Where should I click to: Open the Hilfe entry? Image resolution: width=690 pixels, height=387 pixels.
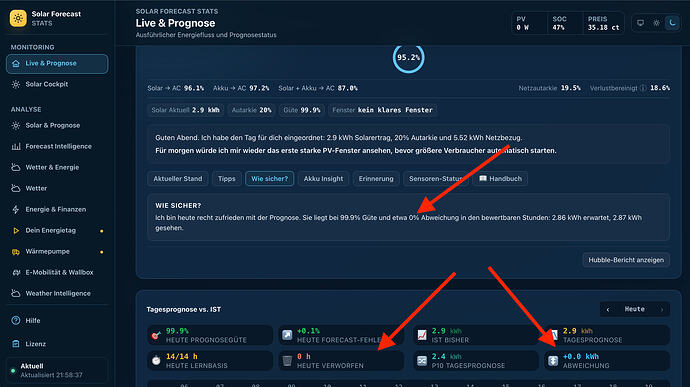(57, 321)
